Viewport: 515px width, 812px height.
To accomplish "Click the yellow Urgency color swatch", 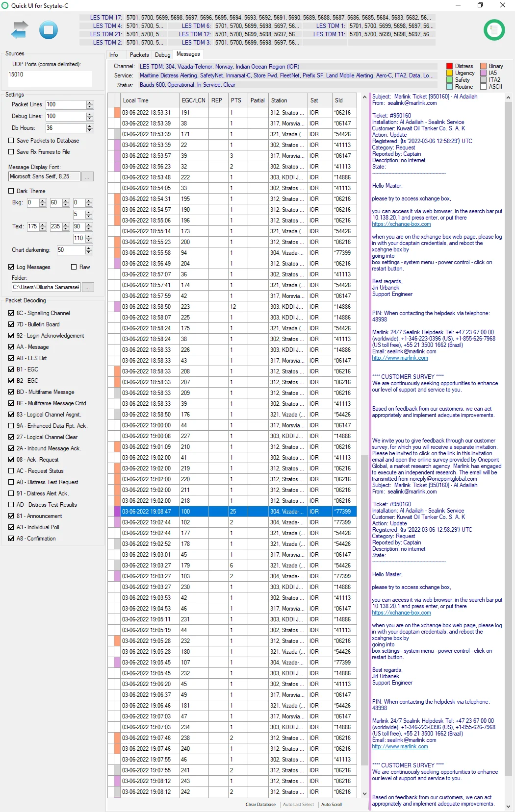I will [x=449, y=73].
